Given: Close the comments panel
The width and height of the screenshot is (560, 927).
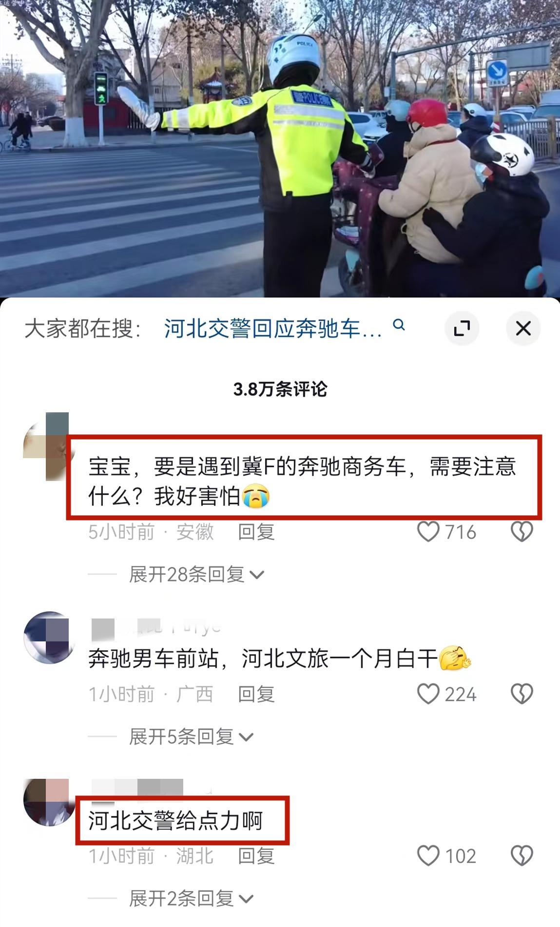Looking at the screenshot, I should [x=523, y=328].
